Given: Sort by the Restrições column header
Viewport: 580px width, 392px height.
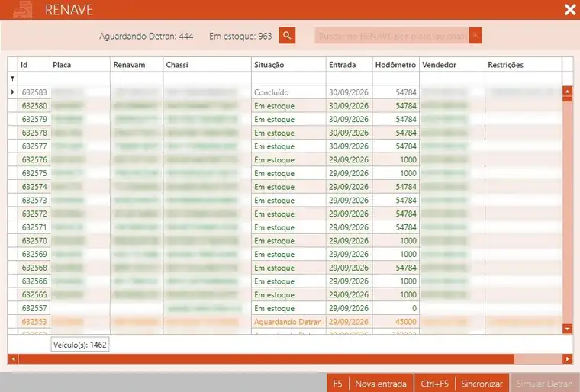Looking at the screenshot, I should 524,65.
